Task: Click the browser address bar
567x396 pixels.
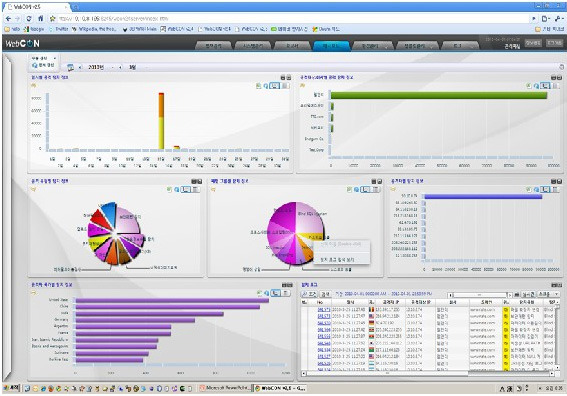Action: pos(293,18)
